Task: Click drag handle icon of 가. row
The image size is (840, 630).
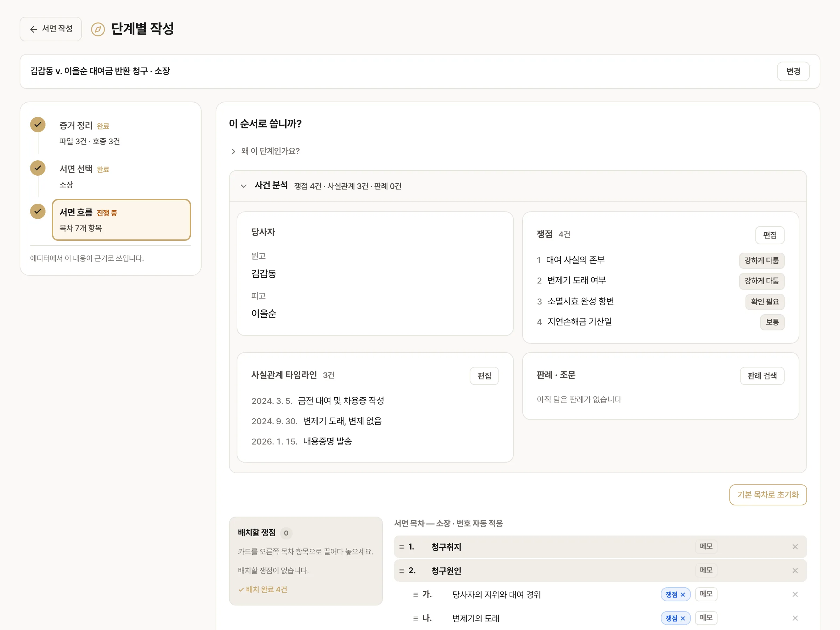Action: pyautogui.click(x=415, y=595)
